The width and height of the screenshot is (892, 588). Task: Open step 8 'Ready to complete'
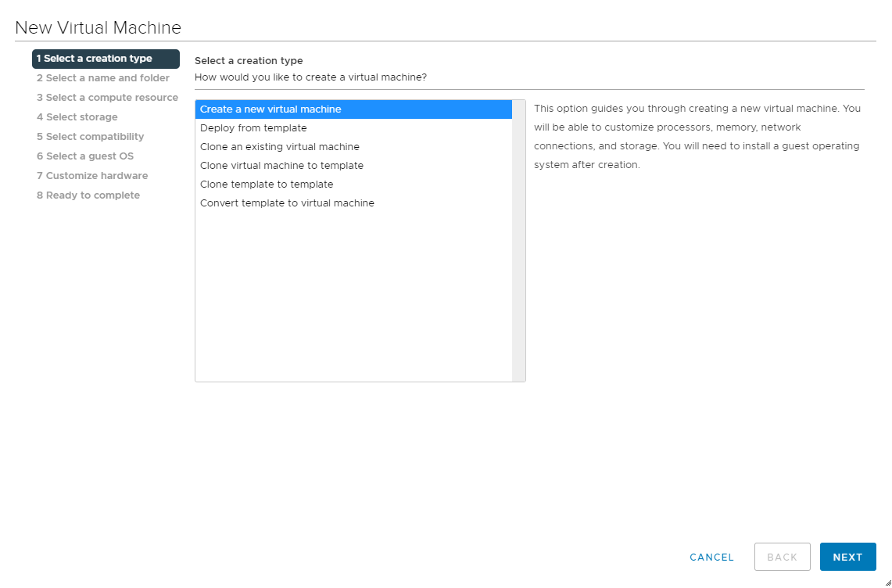pos(88,195)
